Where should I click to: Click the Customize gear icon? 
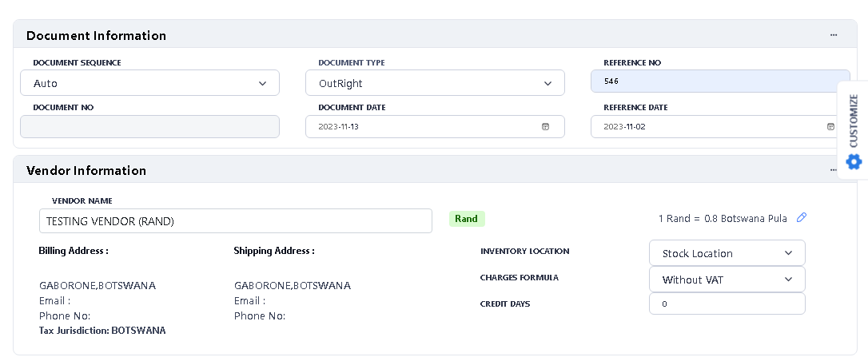tap(854, 162)
